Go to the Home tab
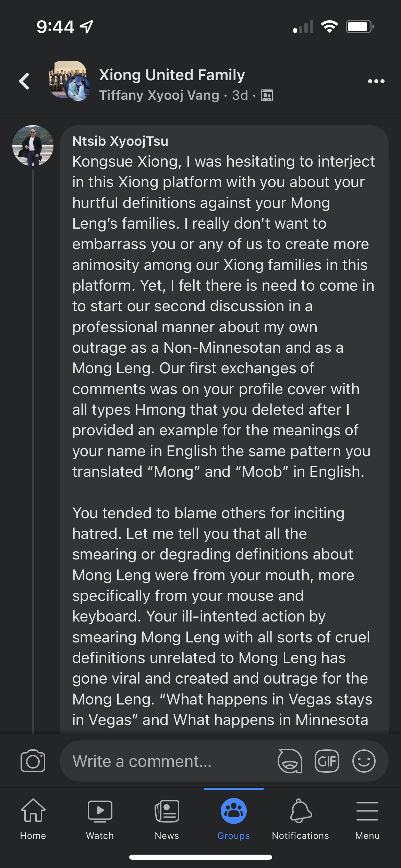This screenshot has width=401, height=868. 33,818
